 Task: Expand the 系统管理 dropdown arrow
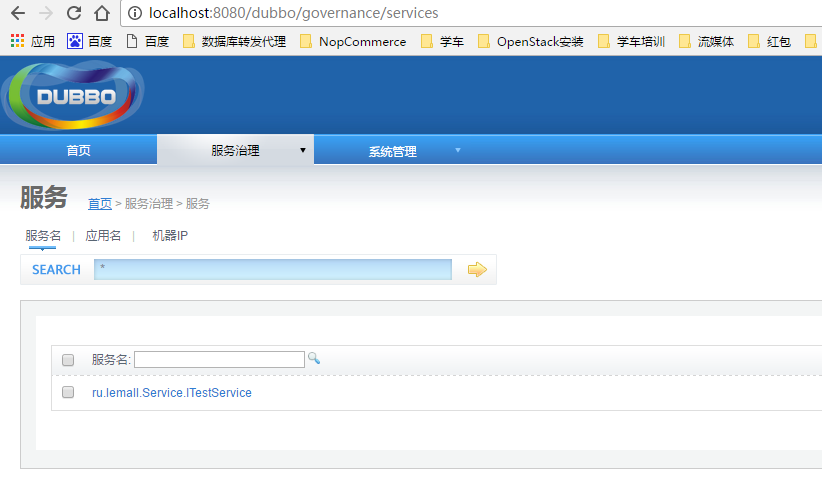click(x=458, y=150)
